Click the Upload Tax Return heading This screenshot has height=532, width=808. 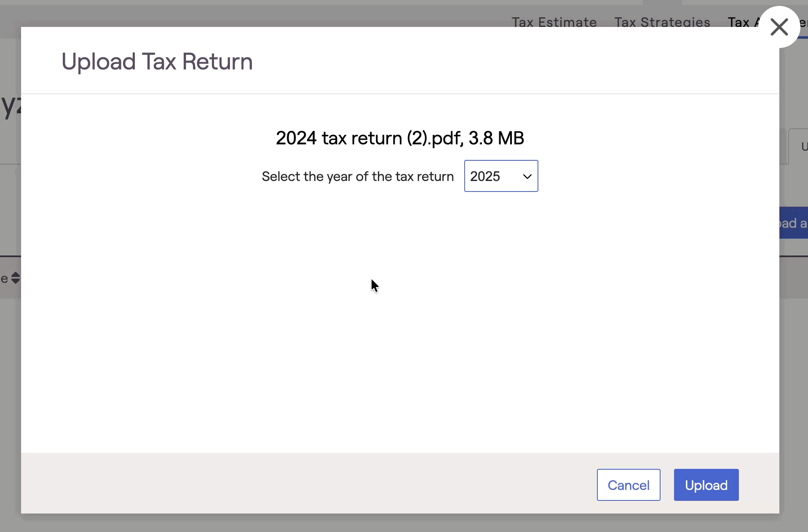click(157, 61)
